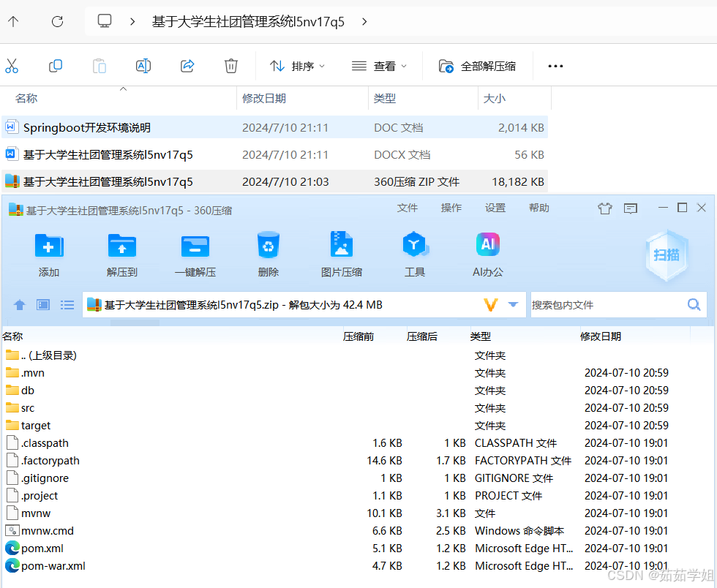This screenshot has height=588, width=717.
Task: Open the 查看 view dropdown
Action: 379,67
